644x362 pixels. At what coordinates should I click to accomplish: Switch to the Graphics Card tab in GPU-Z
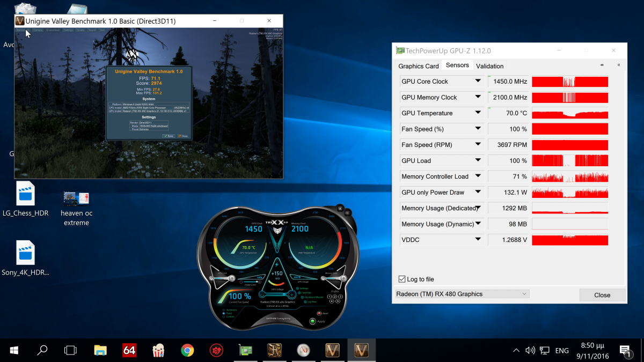coord(419,66)
